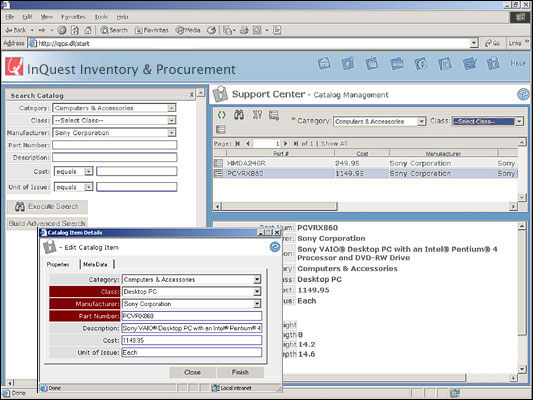
Task: Click the InQuest header home icon
Action: 324,63
